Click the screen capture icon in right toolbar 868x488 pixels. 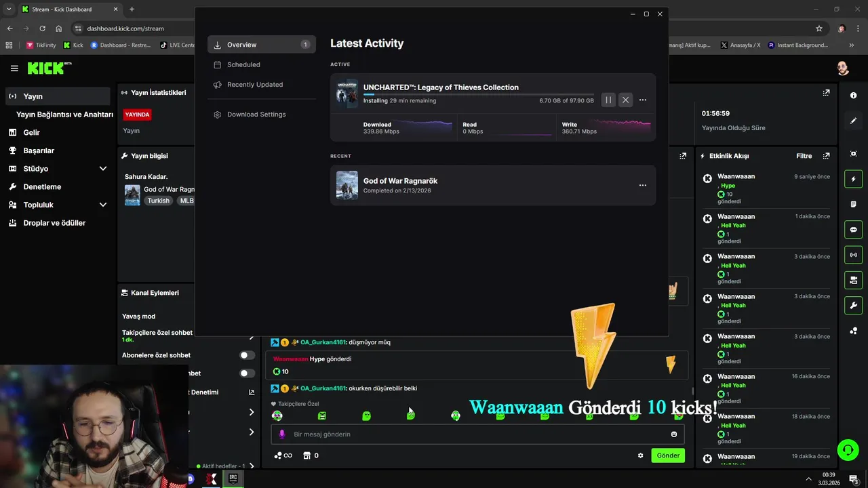coord(853,154)
